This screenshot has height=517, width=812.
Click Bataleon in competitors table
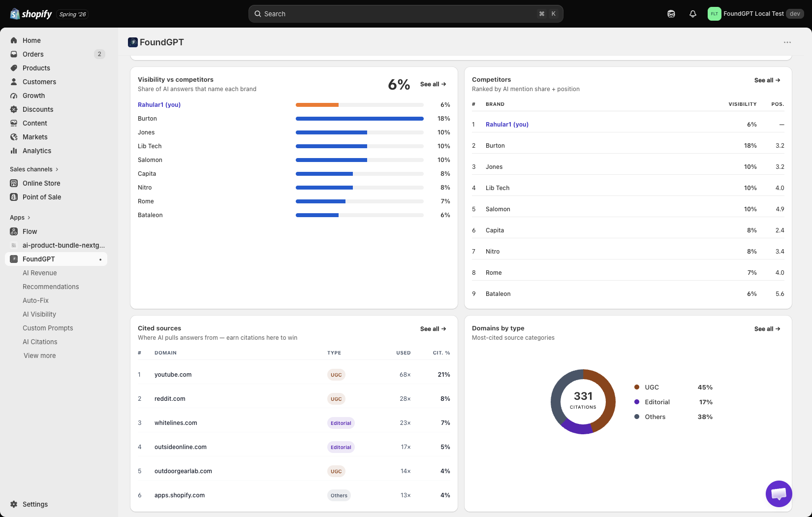tap(498, 294)
